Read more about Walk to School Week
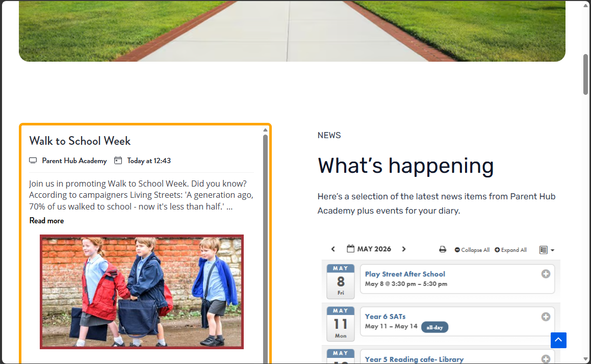Image resolution: width=591 pixels, height=364 pixels. [46, 220]
